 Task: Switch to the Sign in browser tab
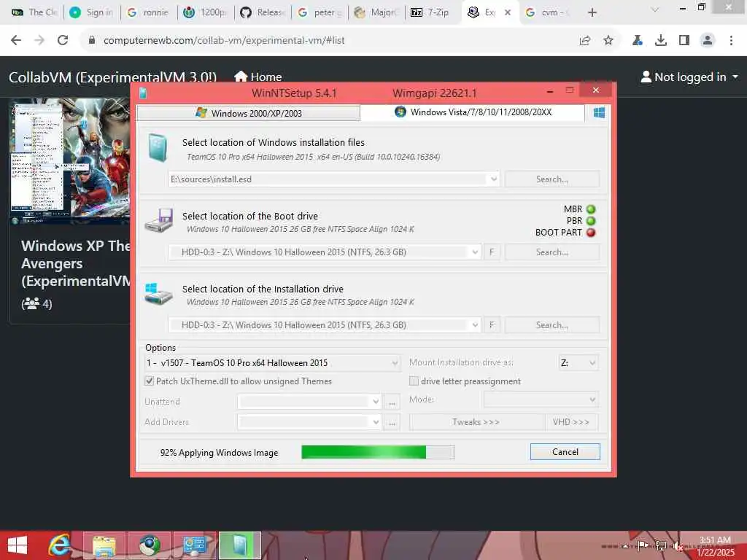(x=91, y=12)
